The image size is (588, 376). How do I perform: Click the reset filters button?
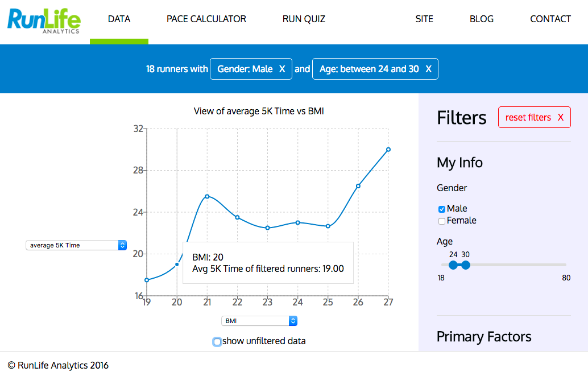[535, 117]
